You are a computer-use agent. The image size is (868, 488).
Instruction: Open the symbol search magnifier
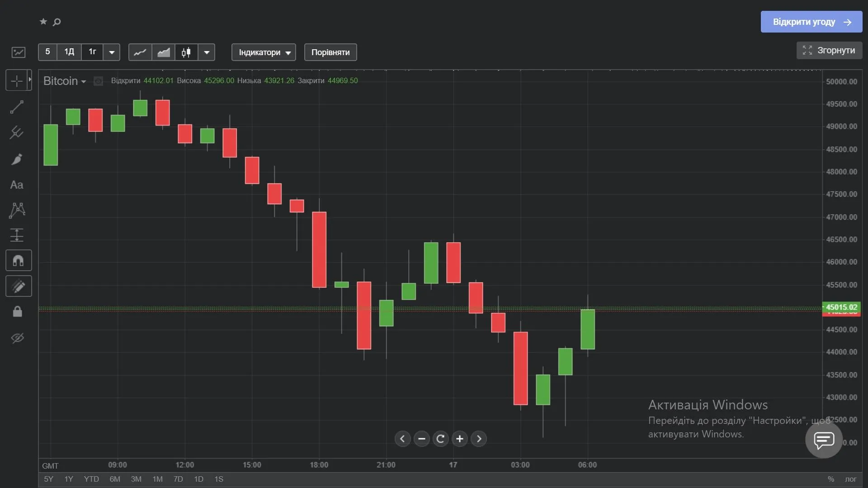coord(57,22)
